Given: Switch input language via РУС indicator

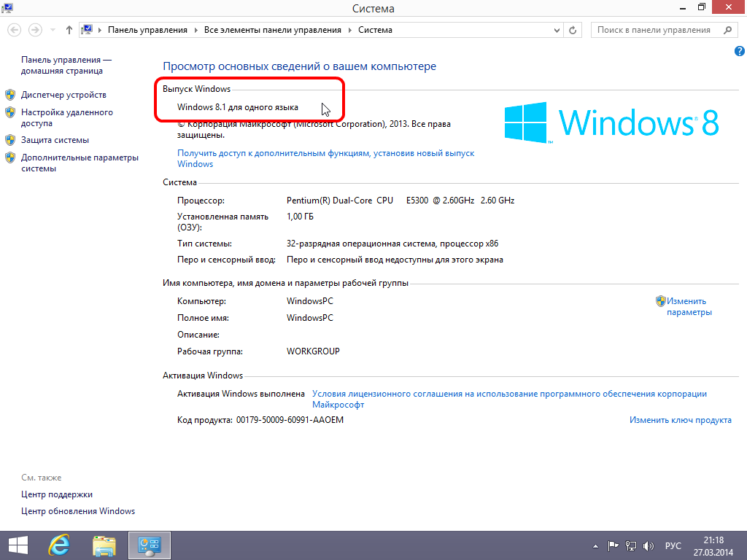Looking at the screenshot, I should point(673,545).
